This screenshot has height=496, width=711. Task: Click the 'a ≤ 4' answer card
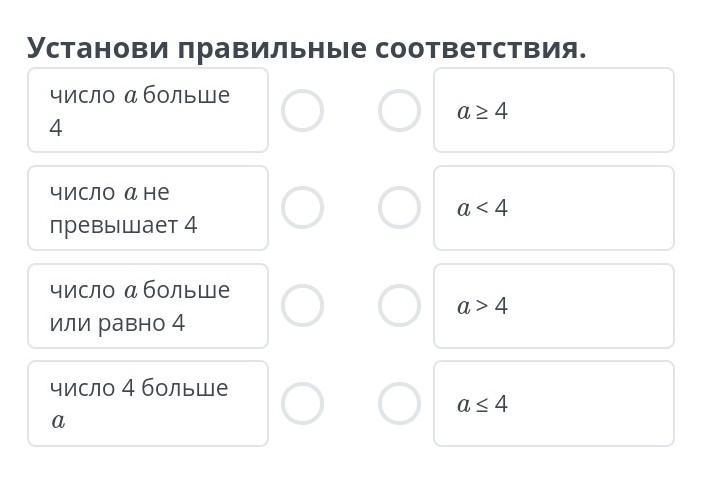click(553, 404)
